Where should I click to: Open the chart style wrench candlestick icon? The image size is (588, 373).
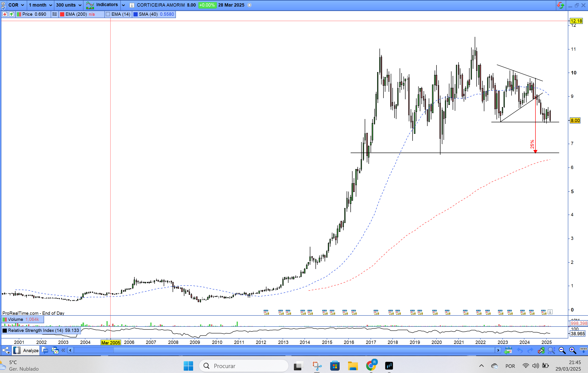pyautogui.click(x=541, y=350)
